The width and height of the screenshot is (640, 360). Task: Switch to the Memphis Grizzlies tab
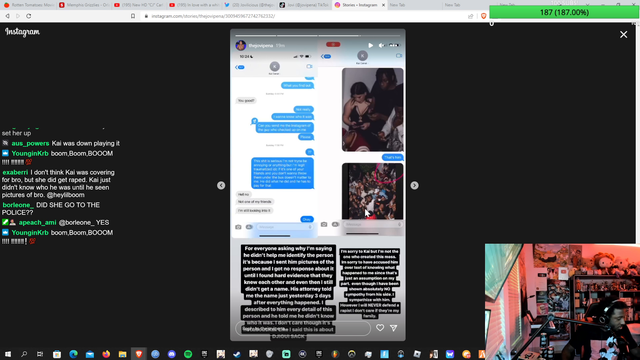[84, 5]
